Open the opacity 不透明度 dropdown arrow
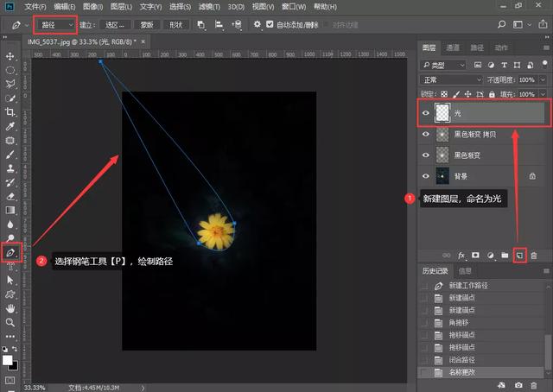Screen dimensions: 553x392 coord(543,80)
